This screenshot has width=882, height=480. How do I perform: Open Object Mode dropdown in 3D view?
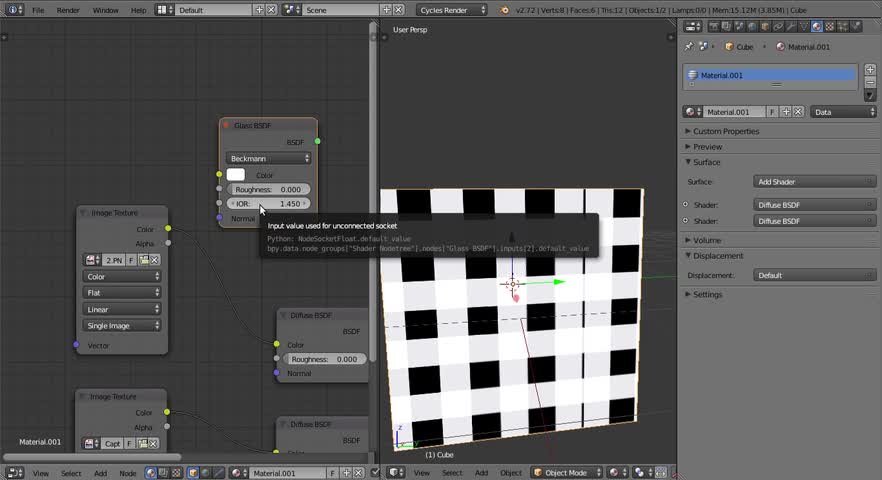567,473
